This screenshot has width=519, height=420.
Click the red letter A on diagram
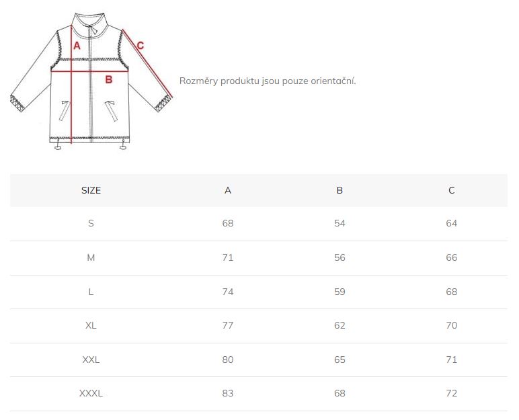tap(77, 46)
